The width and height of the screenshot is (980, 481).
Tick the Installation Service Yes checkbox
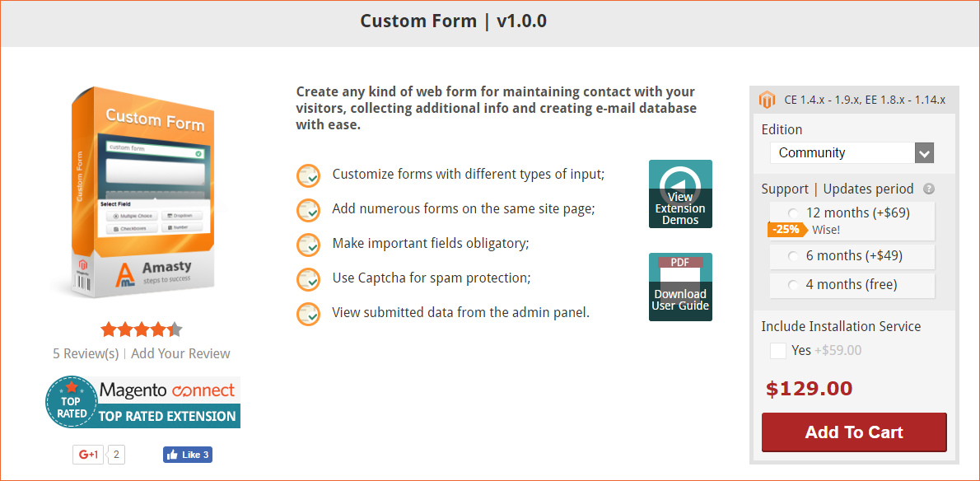point(778,350)
